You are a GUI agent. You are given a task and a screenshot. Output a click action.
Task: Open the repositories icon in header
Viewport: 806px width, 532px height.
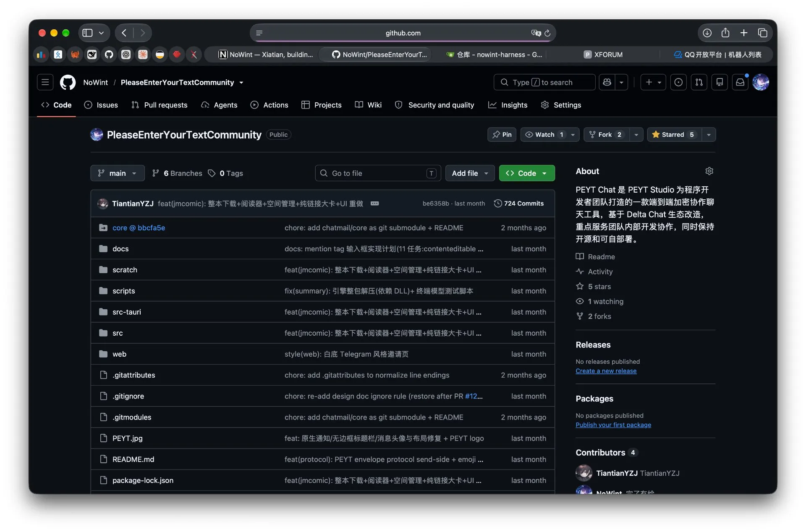tap(720, 82)
